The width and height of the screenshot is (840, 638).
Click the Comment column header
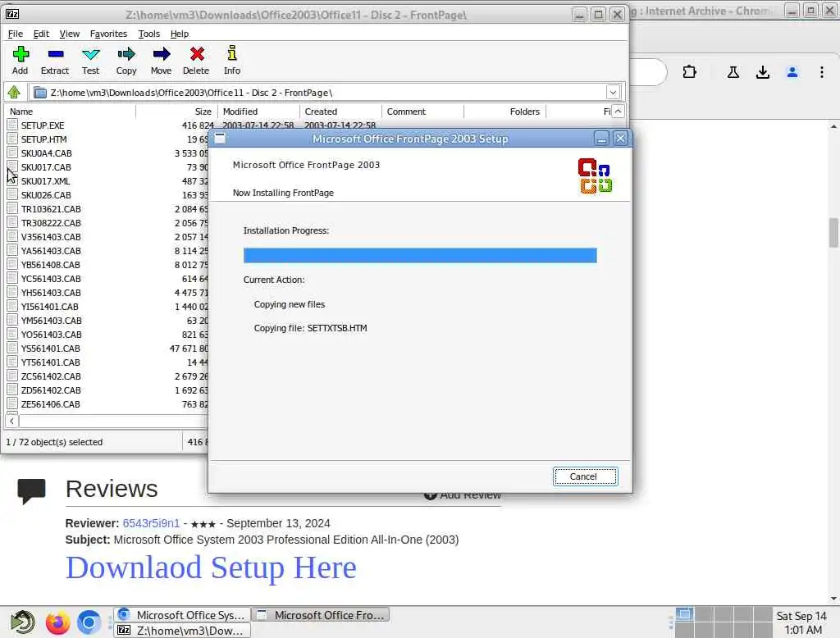[x=422, y=112]
